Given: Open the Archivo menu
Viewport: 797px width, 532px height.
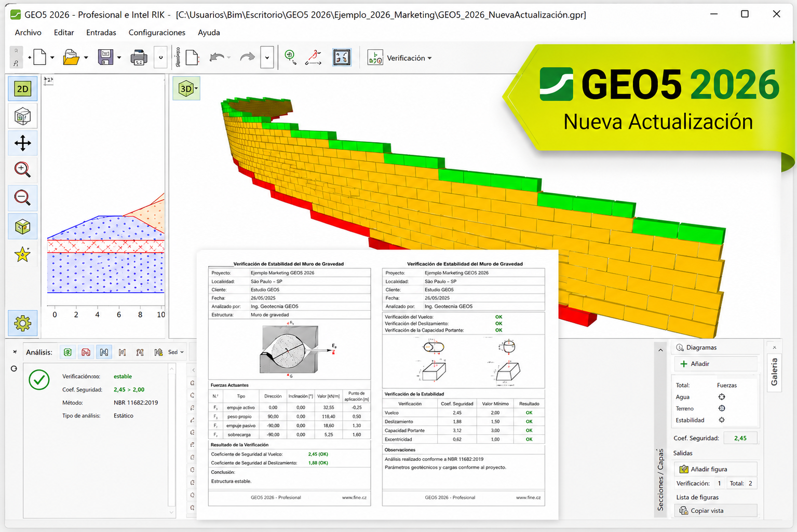Looking at the screenshot, I should [28, 32].
